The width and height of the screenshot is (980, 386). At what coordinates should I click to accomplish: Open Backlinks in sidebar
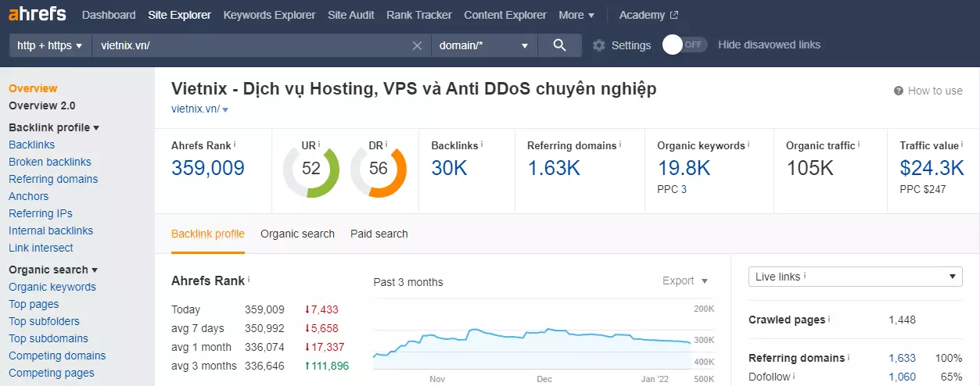click(31, 145)
